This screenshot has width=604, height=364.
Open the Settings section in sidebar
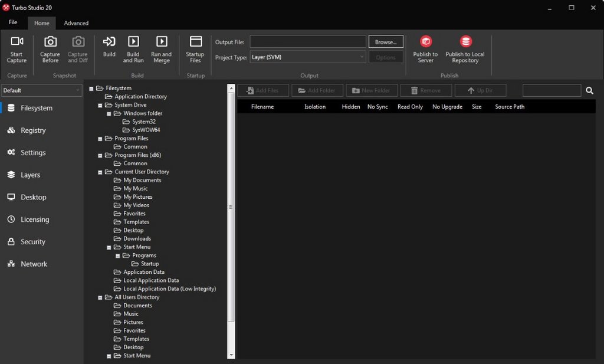(x=42, y=153)
